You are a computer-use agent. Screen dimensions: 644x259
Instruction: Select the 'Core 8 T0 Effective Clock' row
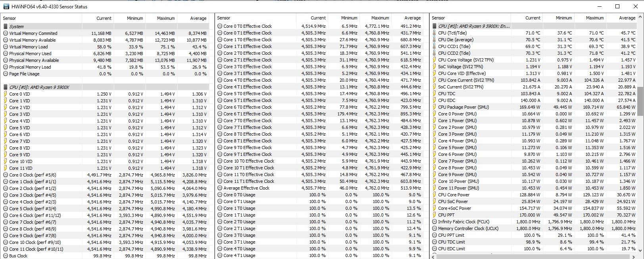tap(319, 134)
